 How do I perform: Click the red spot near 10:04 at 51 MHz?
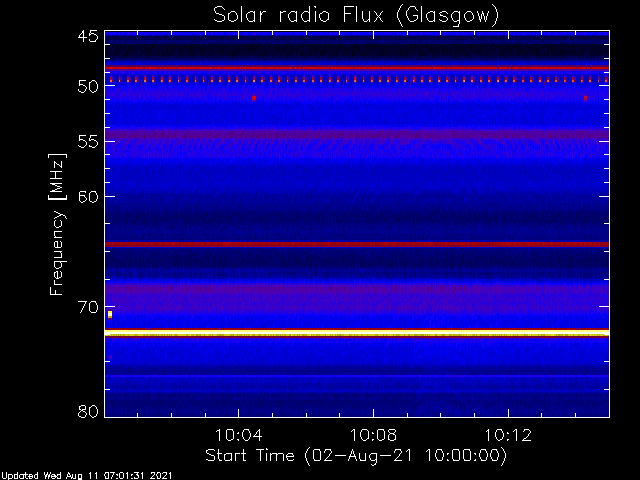coord(254,98)
